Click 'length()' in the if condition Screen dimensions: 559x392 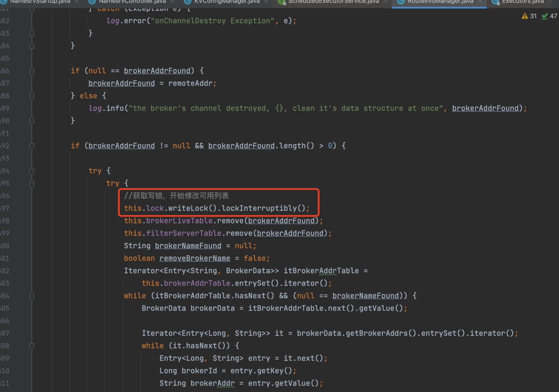297,146
